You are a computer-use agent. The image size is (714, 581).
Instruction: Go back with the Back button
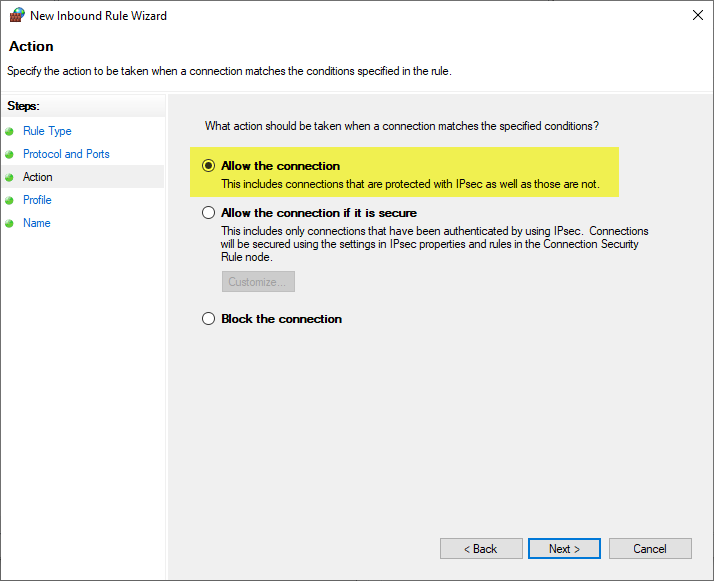(481, 549)
